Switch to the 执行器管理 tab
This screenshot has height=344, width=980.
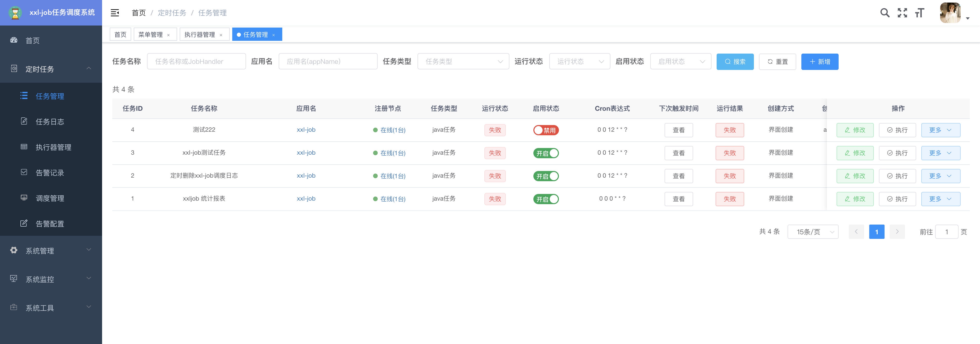[200, 35]
